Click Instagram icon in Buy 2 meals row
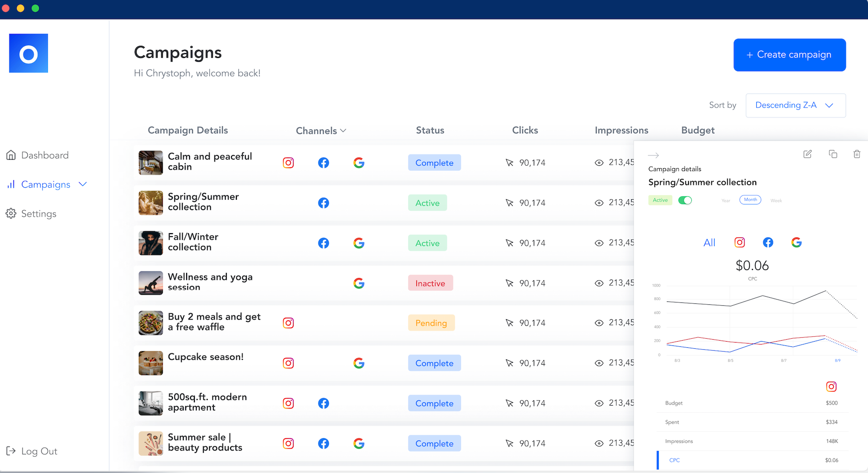Viewport: 868px width, 473px height. [x=288, y=323]
